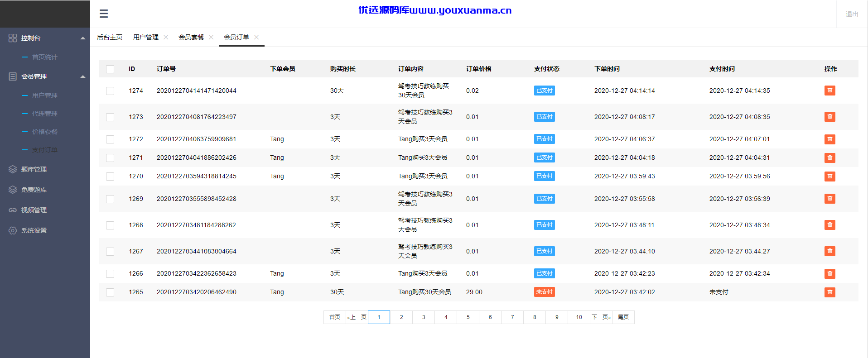Delete order 1273 with trash icon
The image size is (868, 358).
830,117
